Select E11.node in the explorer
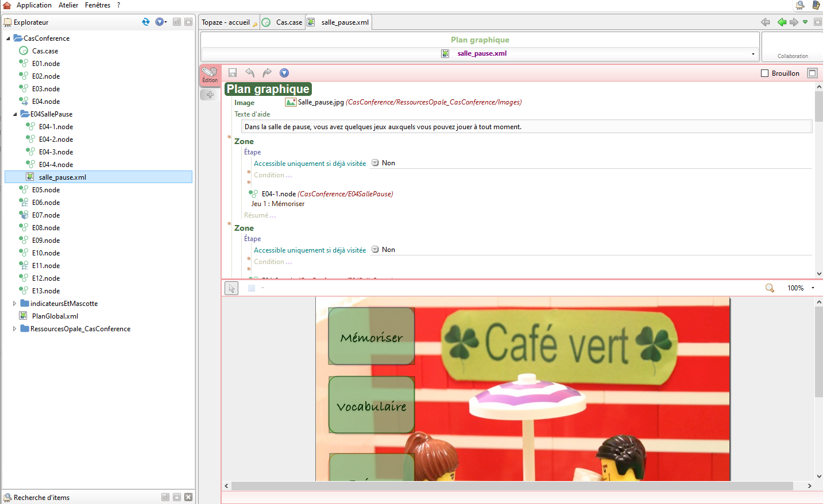823x504 pixels. click(x=46, y=266)
